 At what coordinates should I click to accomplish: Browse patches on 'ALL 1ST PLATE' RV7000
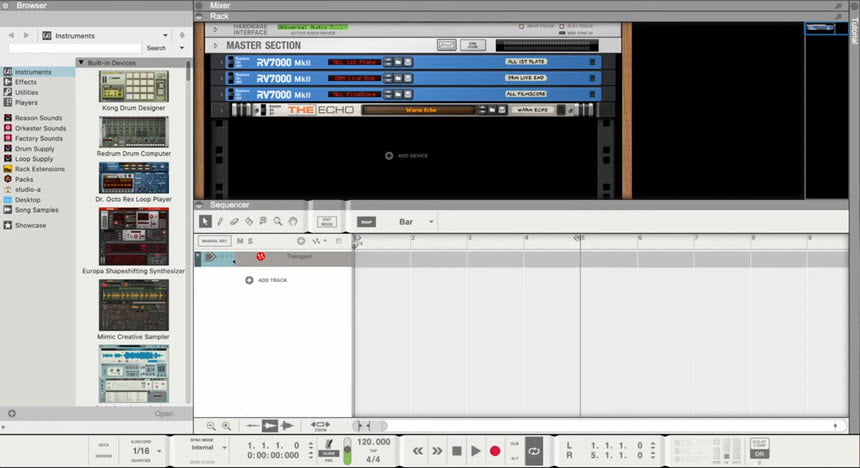(398, 62)
